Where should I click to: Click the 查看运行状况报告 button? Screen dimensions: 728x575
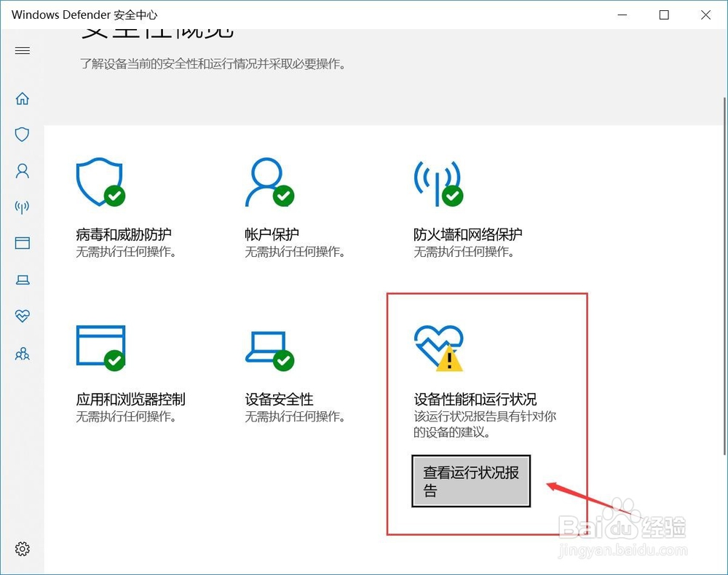471,481
